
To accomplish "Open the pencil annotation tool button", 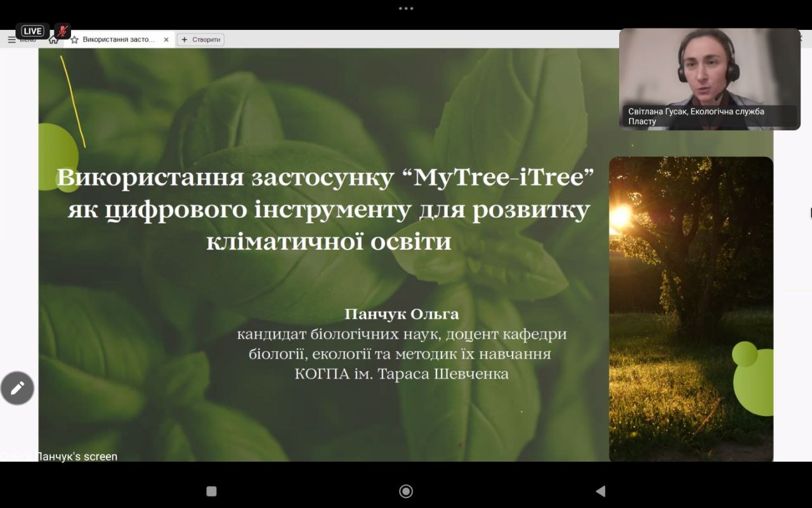I will 17,388.
